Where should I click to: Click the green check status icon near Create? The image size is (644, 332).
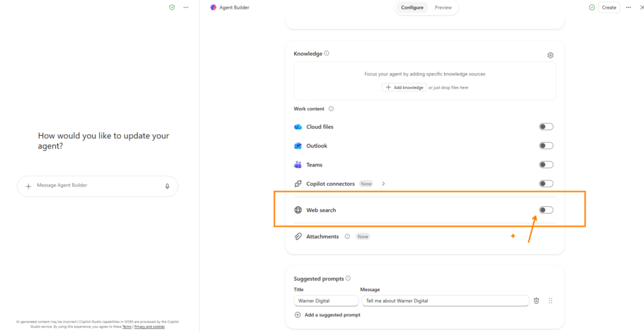coord(592,8)
